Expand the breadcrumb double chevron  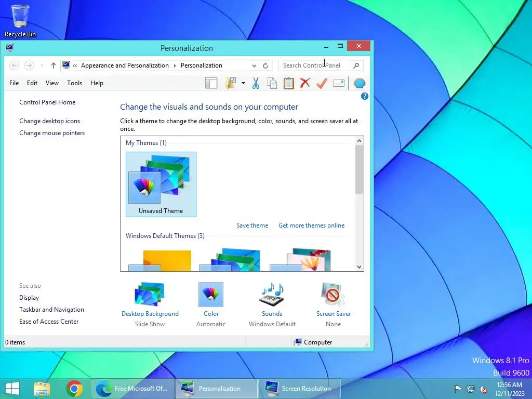click(75, 65)
